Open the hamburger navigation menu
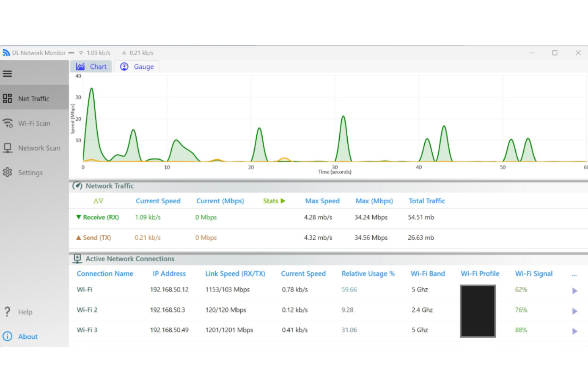The height and width of the screenshot is (392, 588). click(7, 73)
